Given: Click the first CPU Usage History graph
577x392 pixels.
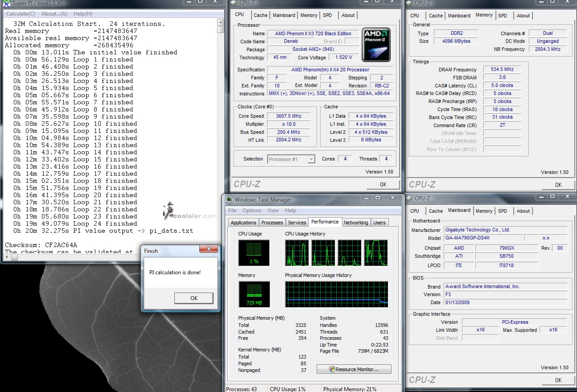Looking at the screenshot, I should tap(297, 253).
